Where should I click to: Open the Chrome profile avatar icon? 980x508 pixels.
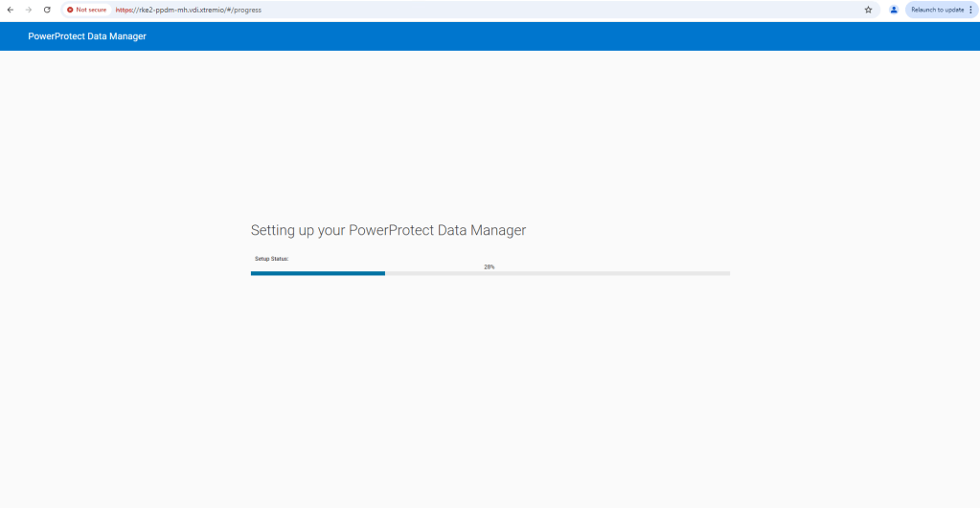pyautogui.click(x=894, y=10)
